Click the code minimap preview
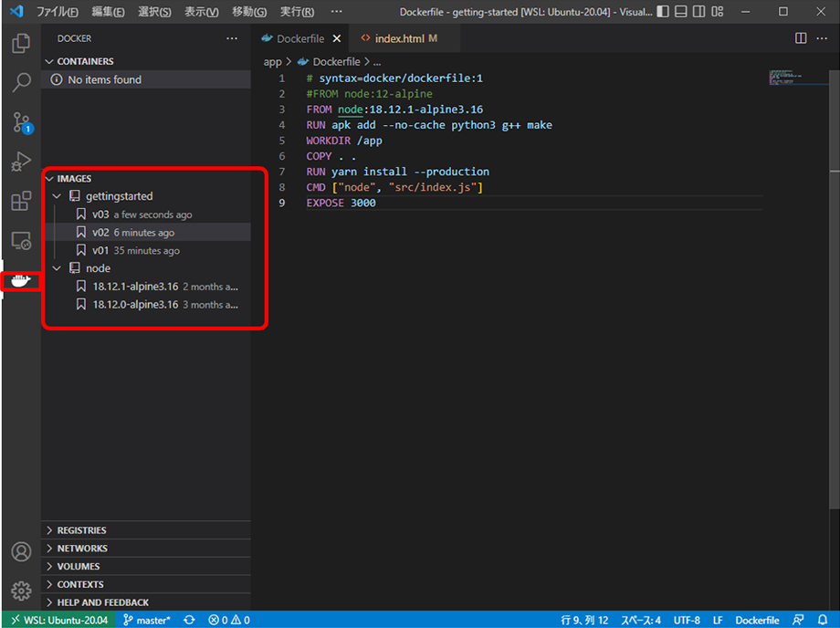This screenshot has width=840, height=628. (x=799, y=78)
